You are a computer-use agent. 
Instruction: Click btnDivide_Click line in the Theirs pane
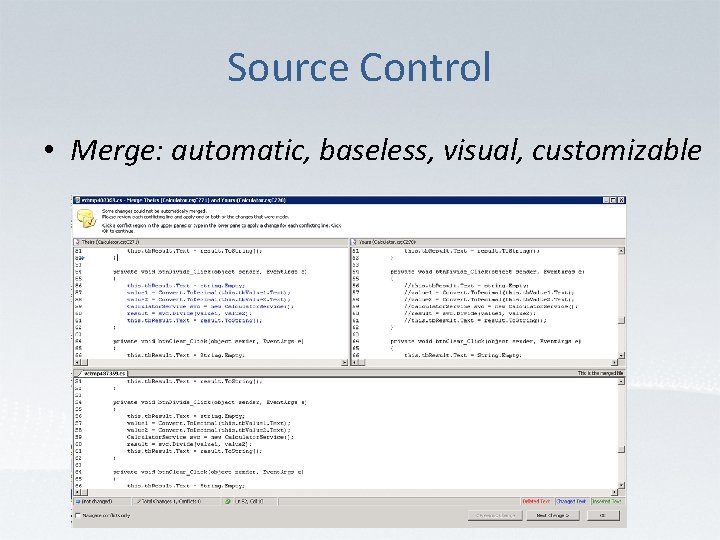click(209, 272)
